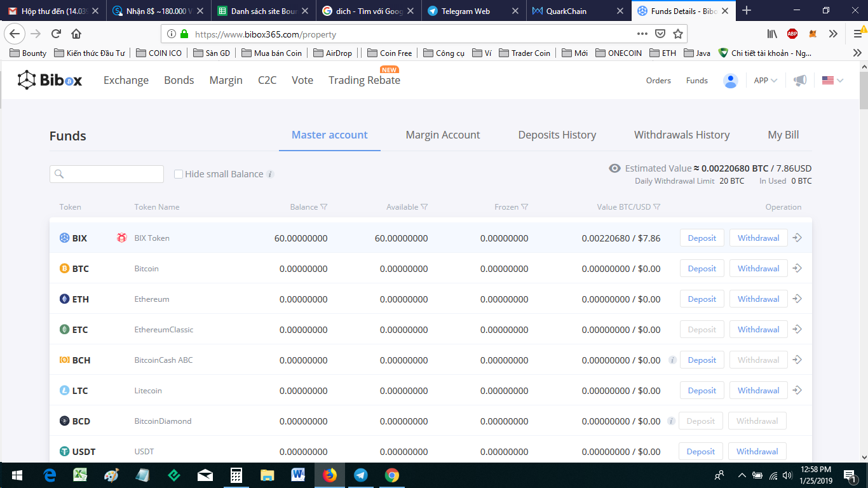Click Deposit for BIX
The image size is (868, 488).
tap(702, 238)
